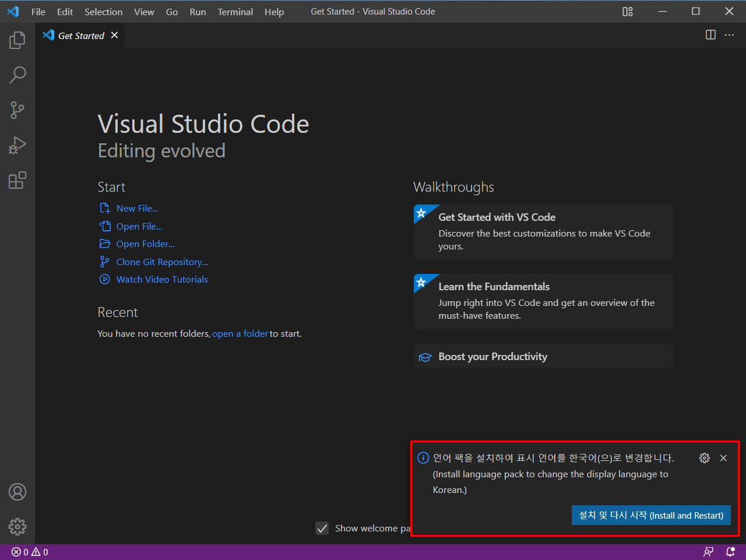Open Learn the Fundamentals walkthrough

(543, 302)
